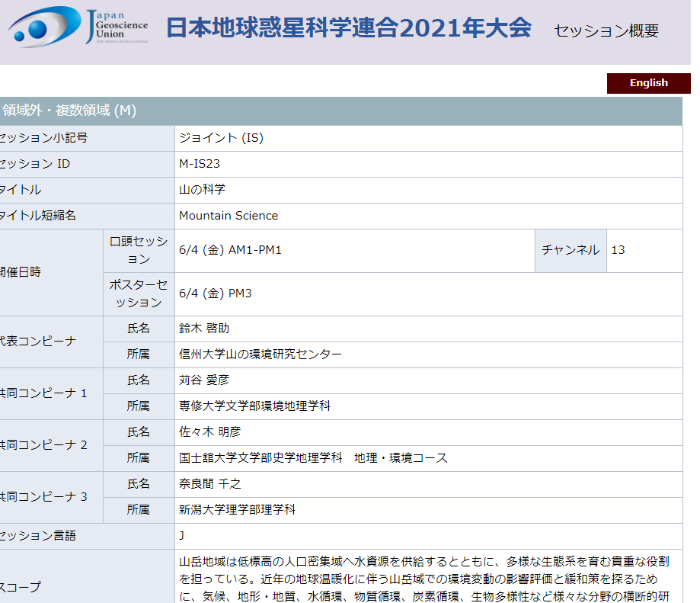Click the セッション ID row label
This screenshot has width=700, height=603.
87,164
